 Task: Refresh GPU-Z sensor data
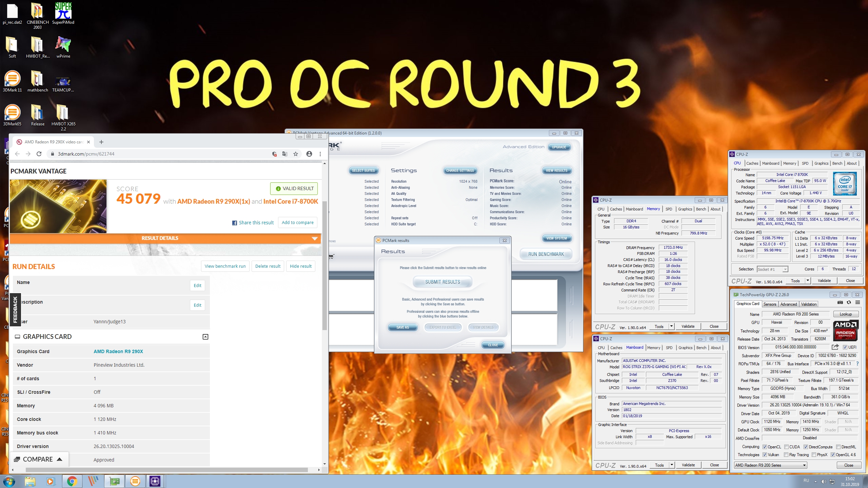tap(849, 303)
